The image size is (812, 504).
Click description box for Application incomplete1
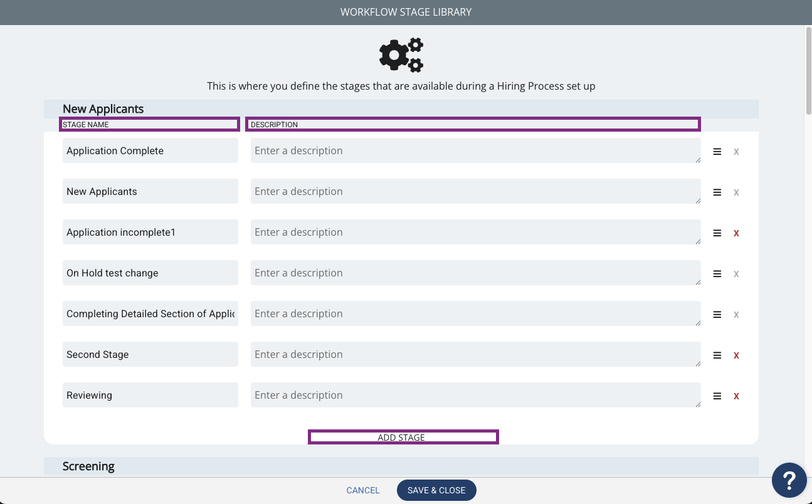pos(476,232)
